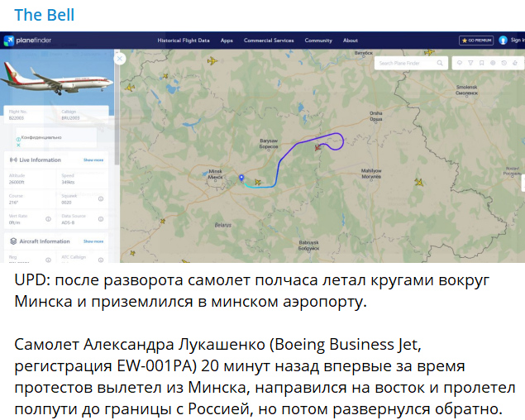Click the Squawk info icon
The width and height of the screenshot is (525, 420).
point(101,199)
